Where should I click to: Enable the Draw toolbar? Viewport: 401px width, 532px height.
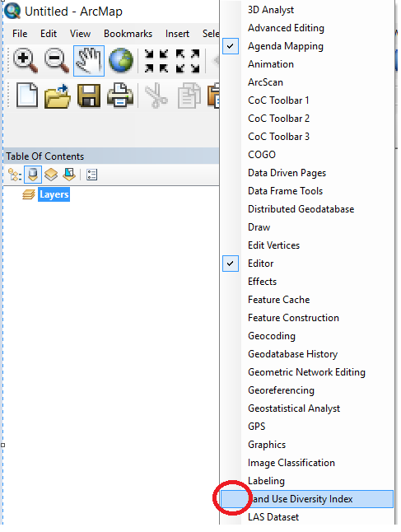pyautogui.click(x=307, y=227)
